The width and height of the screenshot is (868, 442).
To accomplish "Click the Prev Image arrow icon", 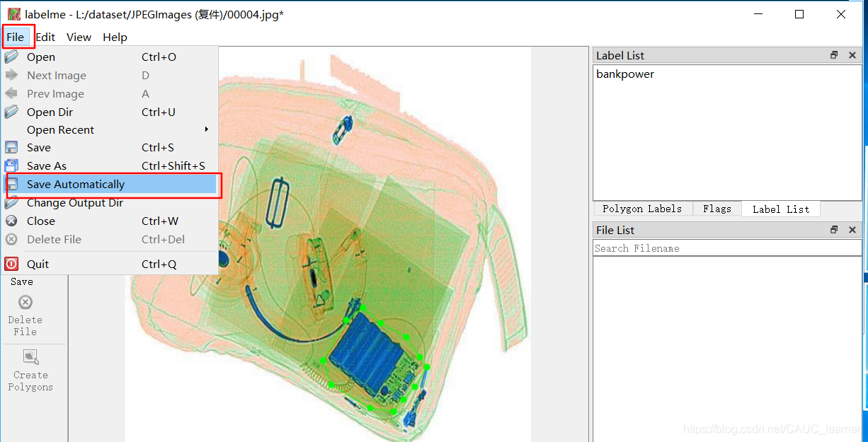I will click(11, 93).
